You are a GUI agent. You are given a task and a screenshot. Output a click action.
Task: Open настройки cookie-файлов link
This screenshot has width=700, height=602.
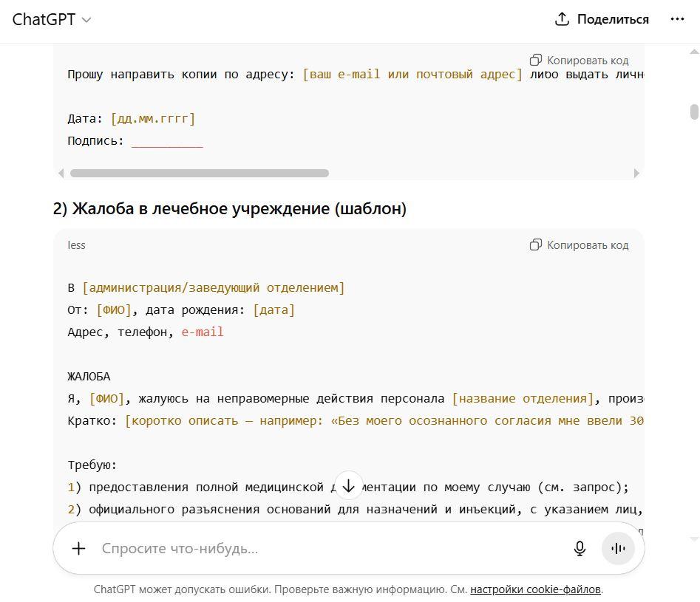click(535, 589)
